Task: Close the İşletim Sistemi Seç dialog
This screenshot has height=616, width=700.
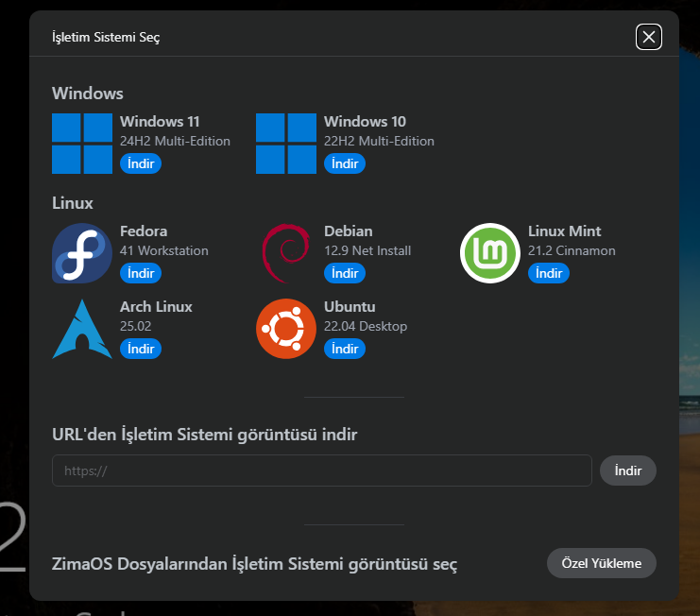Action: coord(649,37)
